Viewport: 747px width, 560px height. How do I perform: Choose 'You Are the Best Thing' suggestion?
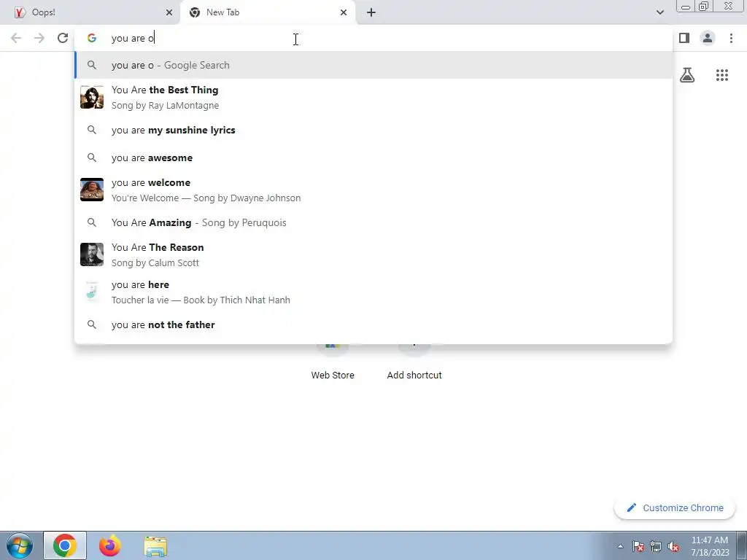(x=373, y=97)
